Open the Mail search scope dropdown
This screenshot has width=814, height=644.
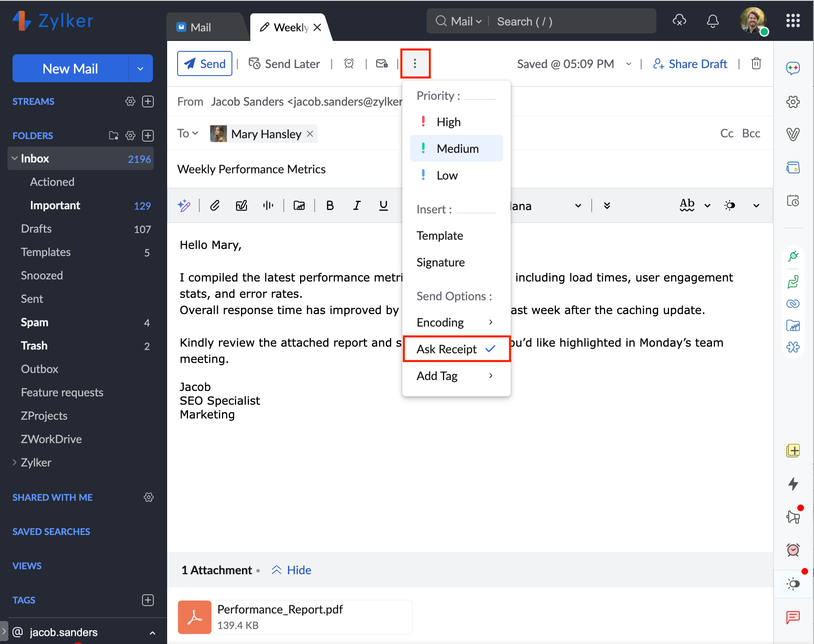coord(466,21)
